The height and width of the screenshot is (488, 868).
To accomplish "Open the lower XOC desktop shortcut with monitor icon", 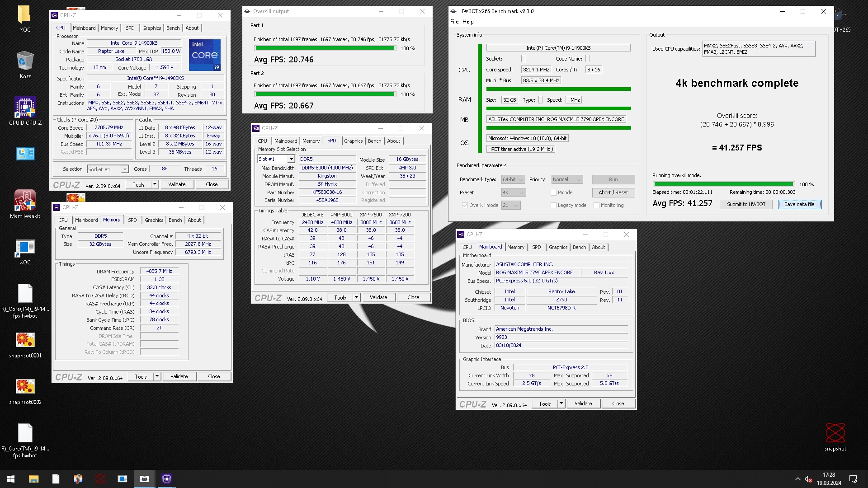I will click(x=25, y=247).
